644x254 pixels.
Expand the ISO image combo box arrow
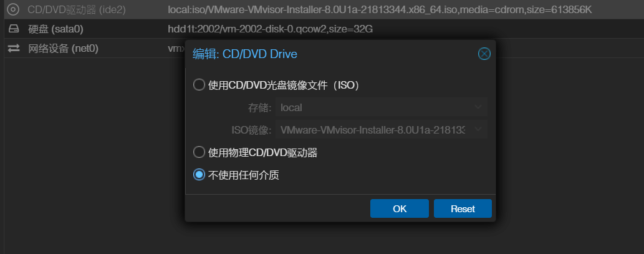[x=478, y=130]
